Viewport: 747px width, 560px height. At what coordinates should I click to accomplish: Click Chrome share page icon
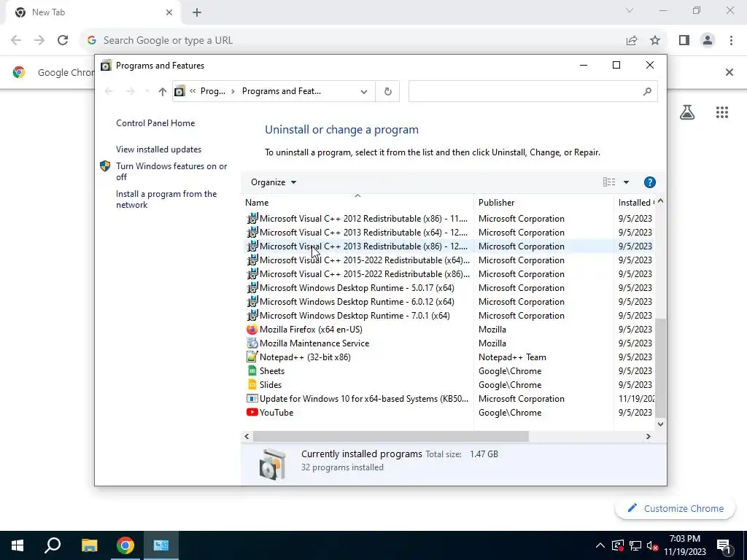[x=632, y=41]
